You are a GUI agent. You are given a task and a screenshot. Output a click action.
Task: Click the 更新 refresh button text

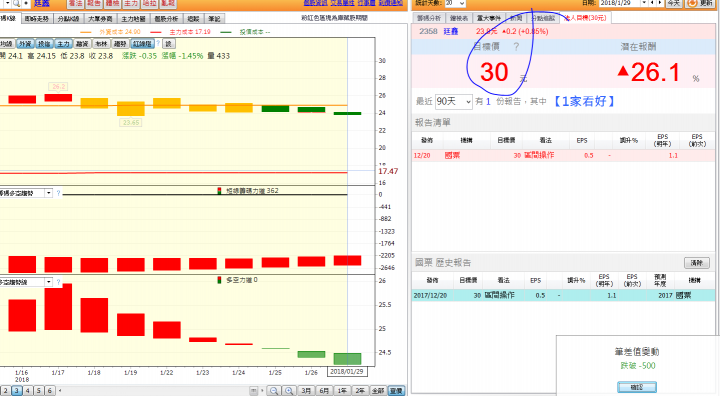click(x=705, y=3)
